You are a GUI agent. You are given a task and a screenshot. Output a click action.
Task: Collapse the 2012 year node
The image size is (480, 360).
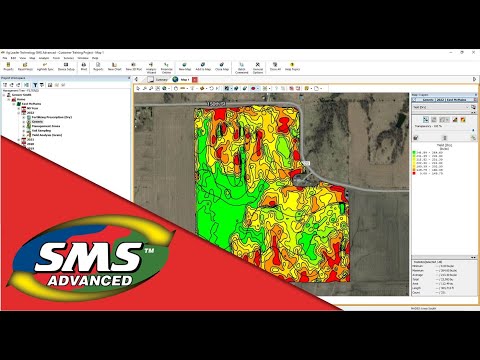pos(19,113)
